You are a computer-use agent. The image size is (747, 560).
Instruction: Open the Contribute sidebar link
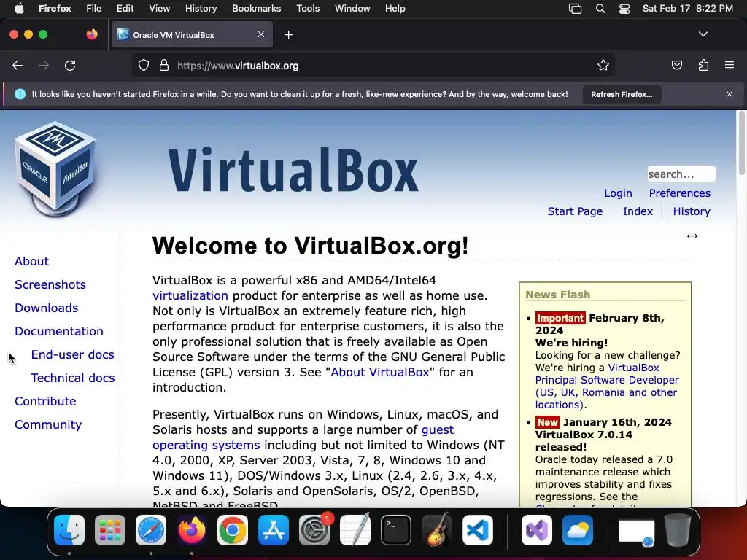[x=45, y=401]
